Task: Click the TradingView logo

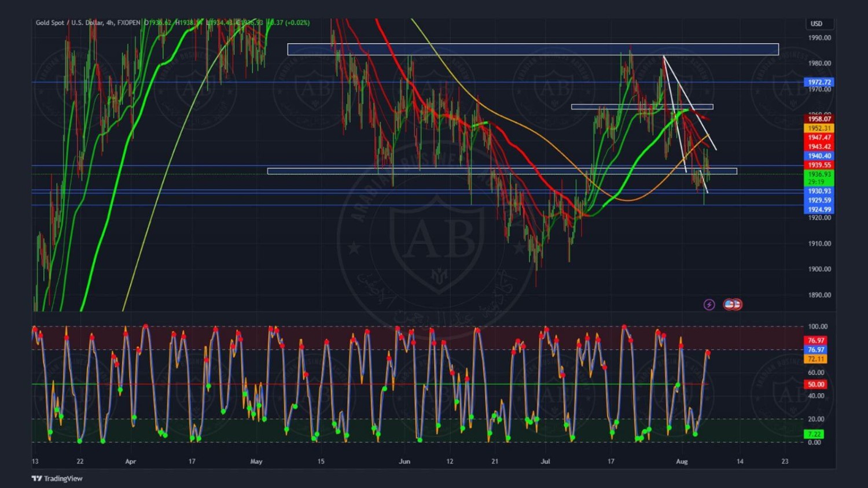Action: (x=57, y=478)
